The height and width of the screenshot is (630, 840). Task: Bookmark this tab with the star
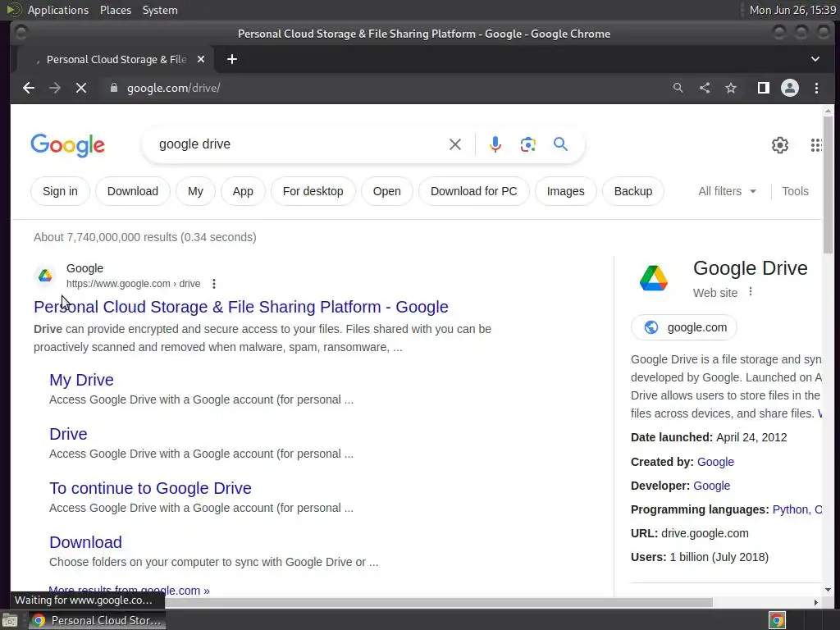point(731,88)
